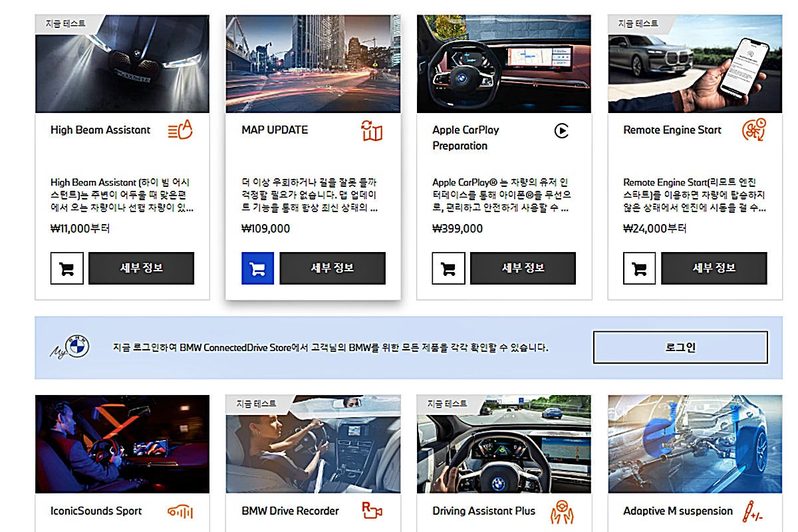Add MAP UPDATE to shopping cart

257,269
